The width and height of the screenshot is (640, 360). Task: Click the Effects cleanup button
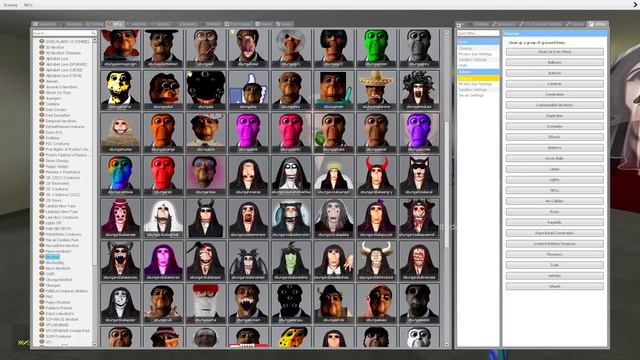[554, 137]
